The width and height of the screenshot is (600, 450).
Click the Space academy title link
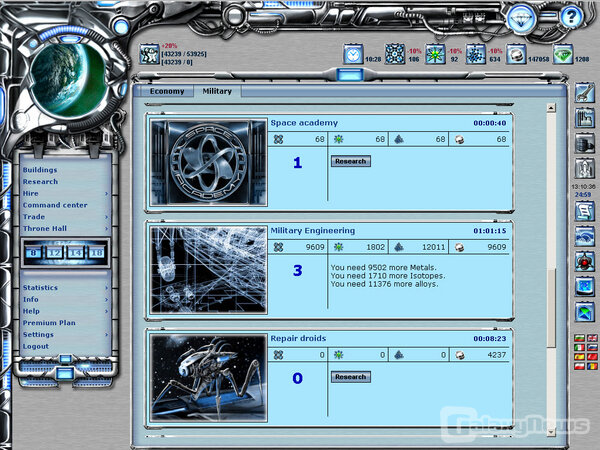coord(304,123)
